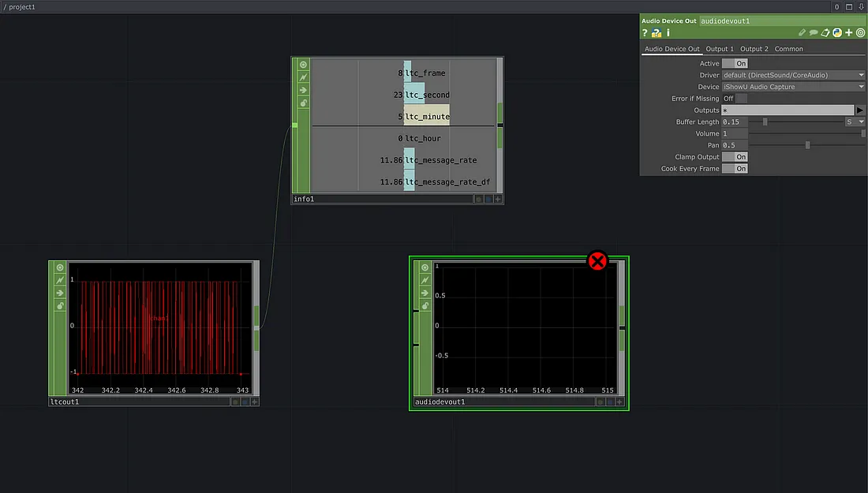Click the Outputs field arrow button
868x493 pixels.
tap(860, 110)
